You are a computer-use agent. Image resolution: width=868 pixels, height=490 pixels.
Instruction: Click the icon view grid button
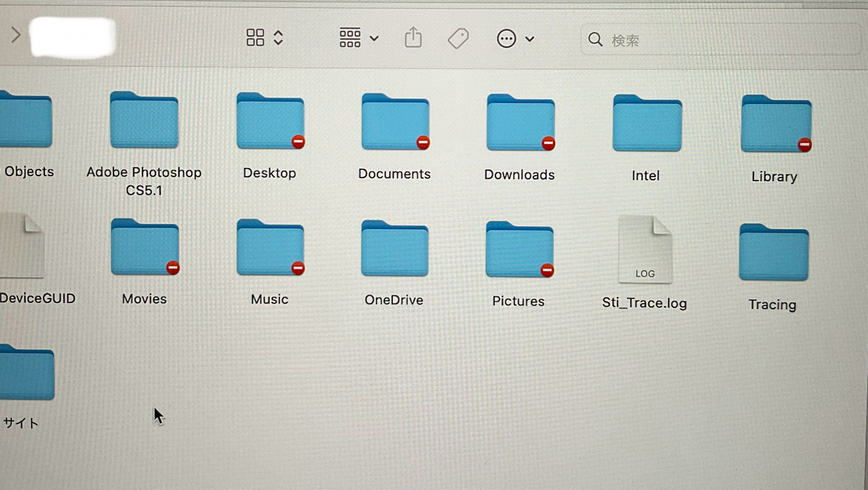coord(255,37)
